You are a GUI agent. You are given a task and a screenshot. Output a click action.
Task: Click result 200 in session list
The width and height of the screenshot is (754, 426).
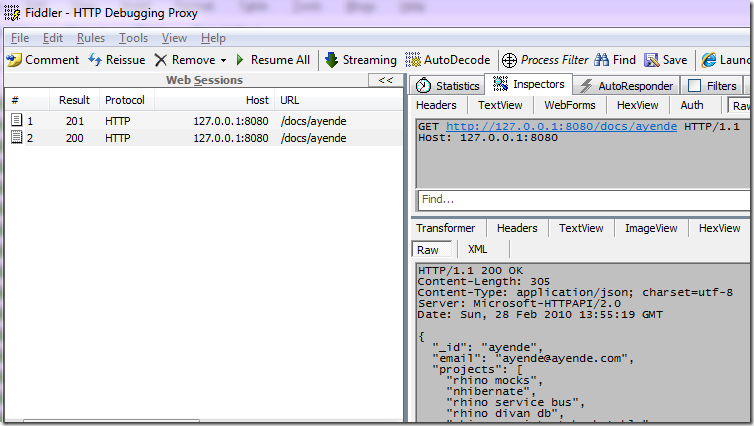pos(75,138)
